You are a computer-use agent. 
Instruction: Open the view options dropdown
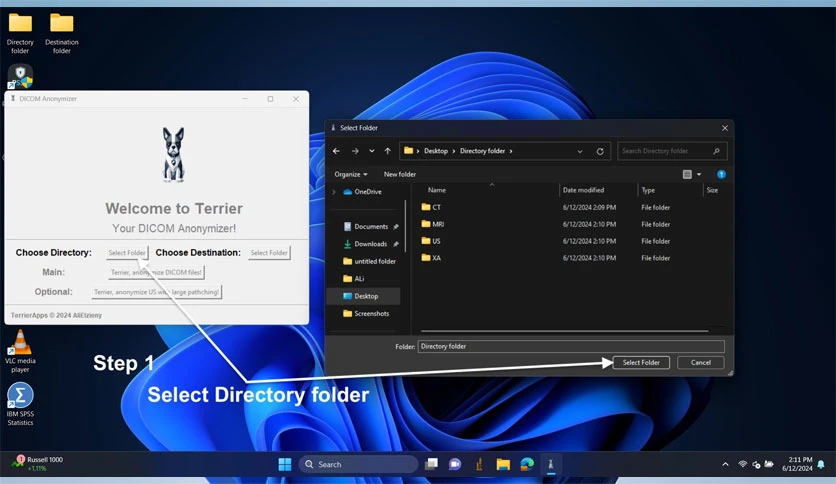click(698, 174)
